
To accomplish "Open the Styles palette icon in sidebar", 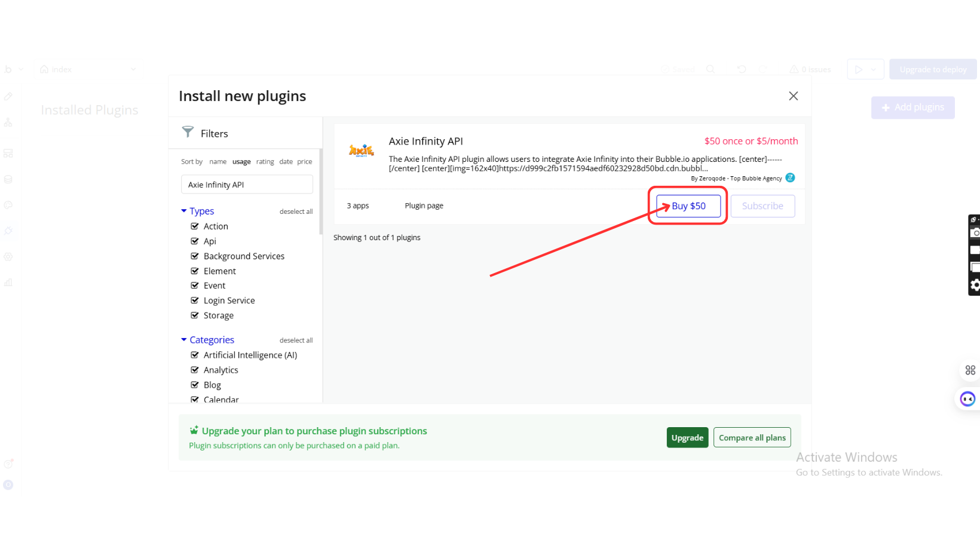I will click(x=8, y=205).
